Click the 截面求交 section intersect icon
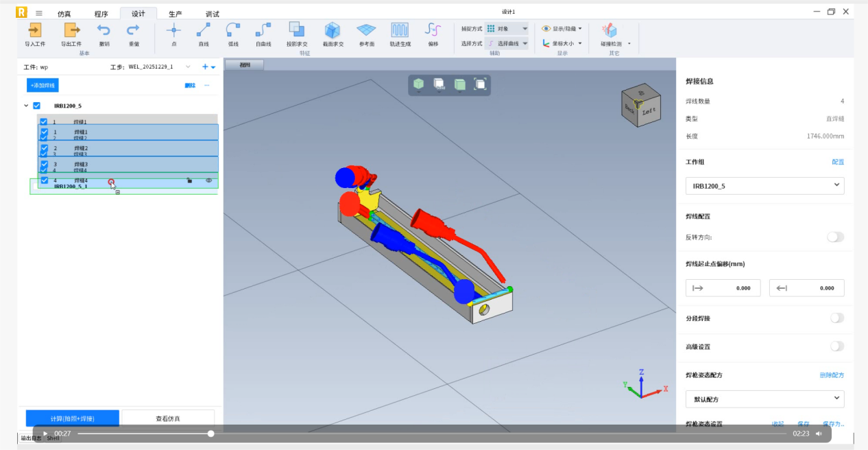 click(x=333, y=30)
